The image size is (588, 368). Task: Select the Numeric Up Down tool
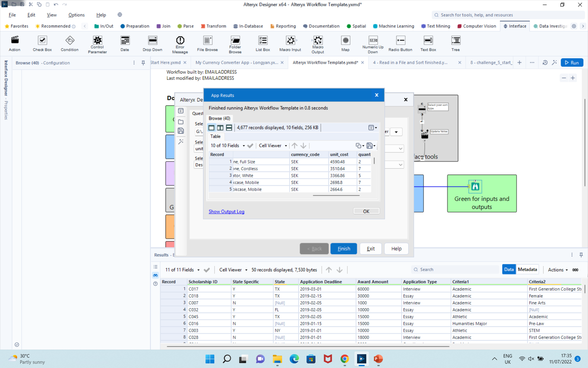click(373, 44)
